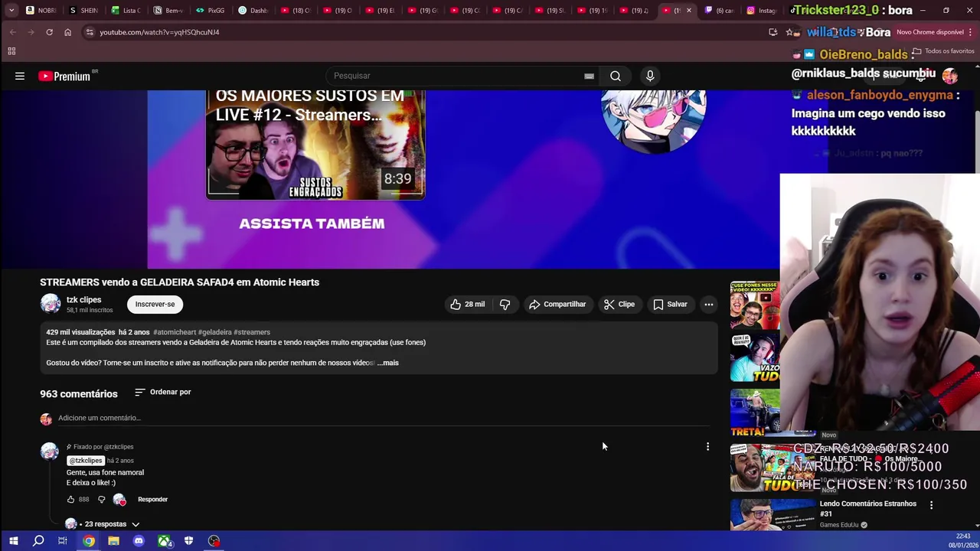Open the #geladeira hashtag
The height and width of the screenshot is (551, 980).
pos(214,332)
